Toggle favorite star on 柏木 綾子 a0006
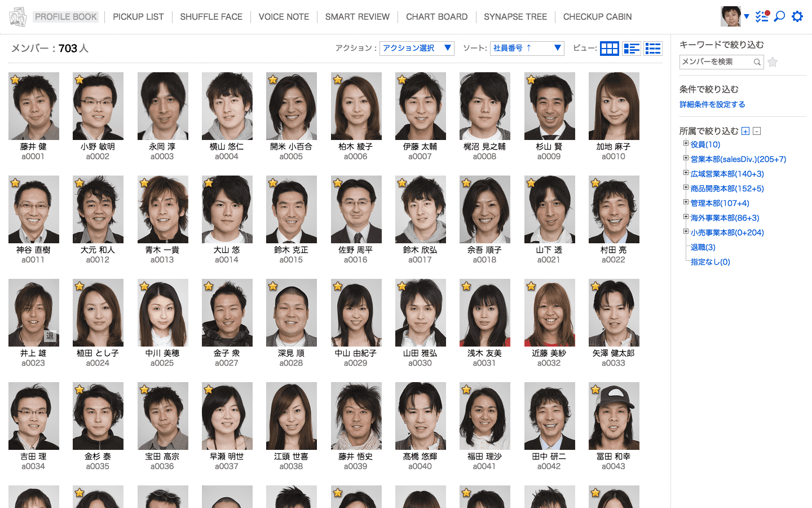The image size is (812, 508). point(338,80)
